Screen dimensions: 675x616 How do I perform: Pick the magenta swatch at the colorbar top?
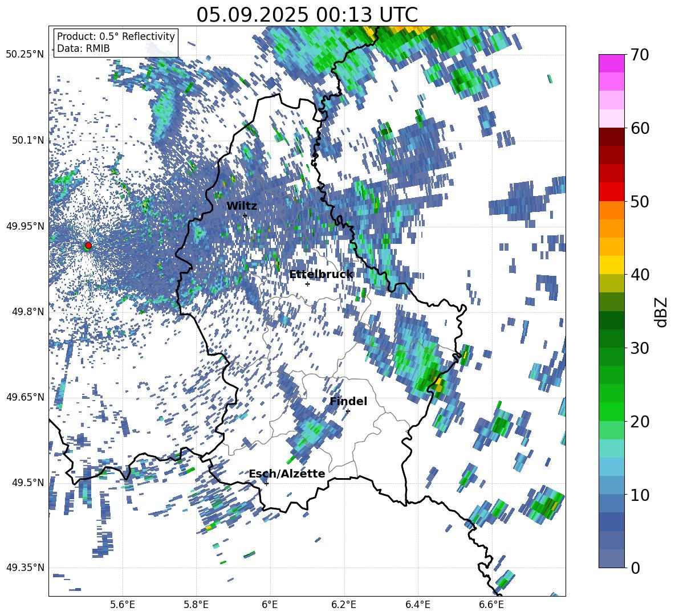click(611, 63)
